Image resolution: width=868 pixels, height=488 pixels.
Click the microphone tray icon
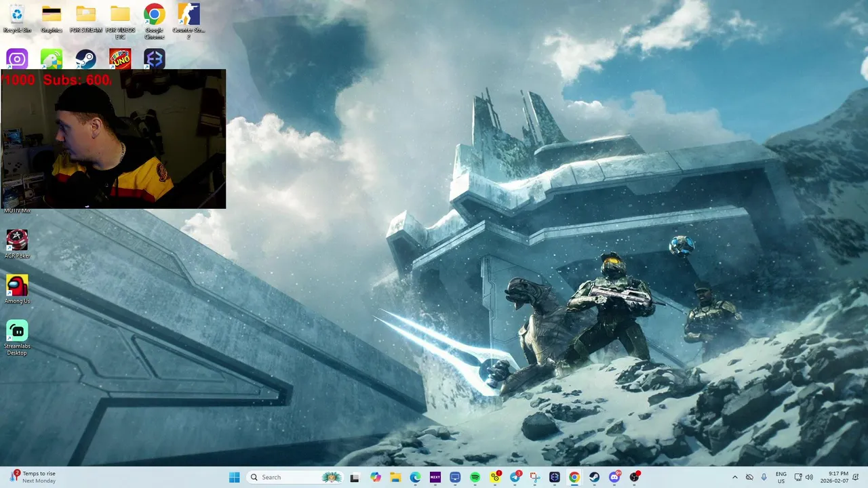pyautogui.click(x=764, y=477)
